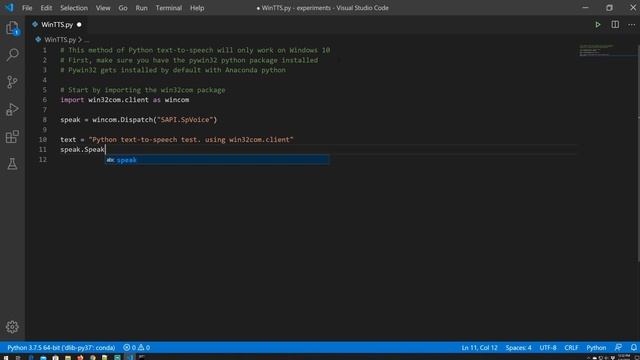Viewport: 640px width, 360px height.
Task: Click the feedback icon in status bar
Action: click(618, 348)
